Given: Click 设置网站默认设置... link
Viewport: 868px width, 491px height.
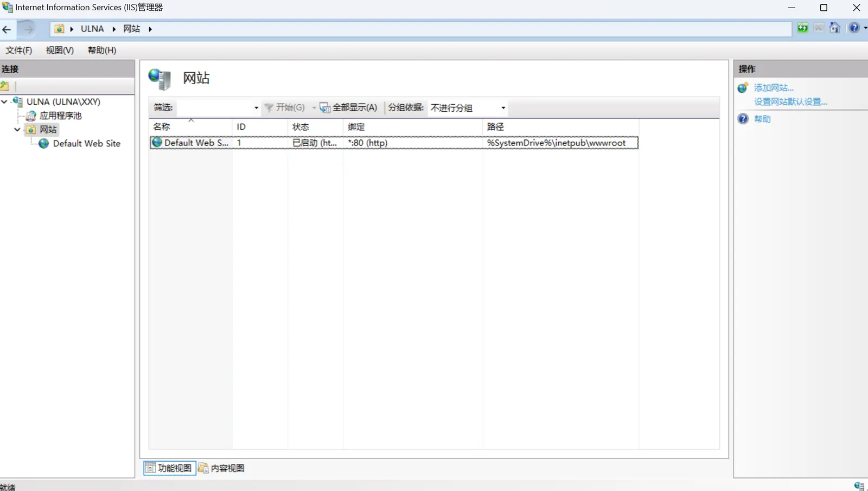Looking at the screenshot, I should click(790, 102).
